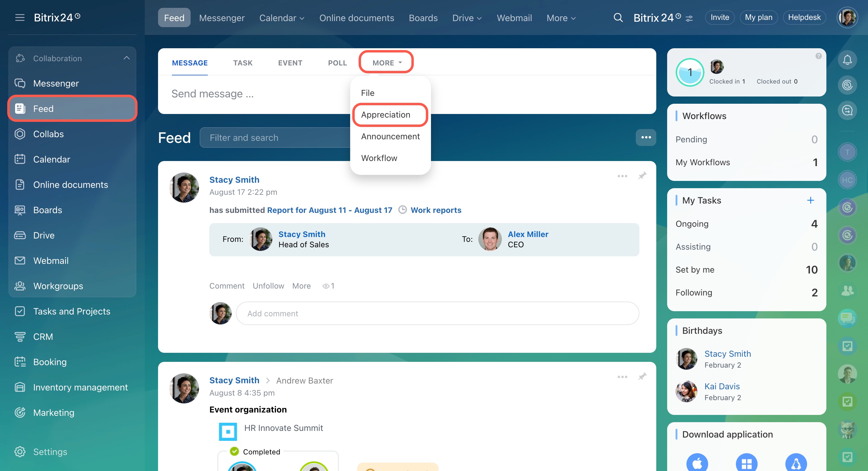Open the hamburger menu icon
The width and height of the screenshot is (868, 471).
point(20,17)
